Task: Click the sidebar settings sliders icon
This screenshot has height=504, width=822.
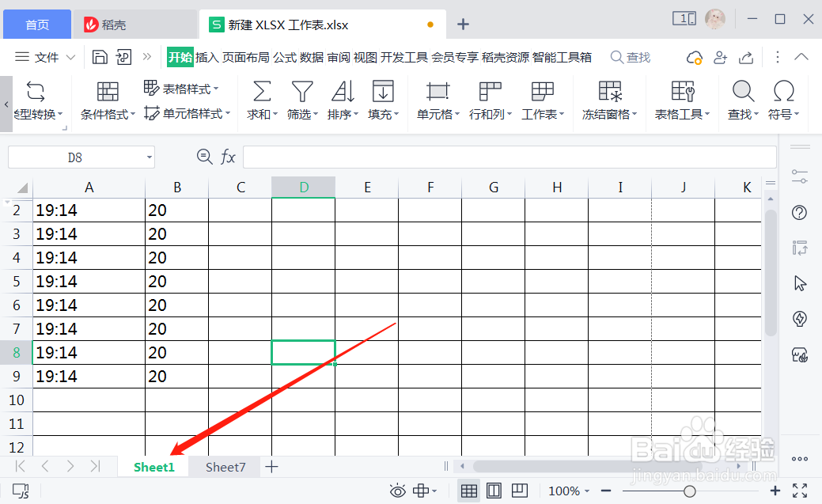Action: (800, 176)
